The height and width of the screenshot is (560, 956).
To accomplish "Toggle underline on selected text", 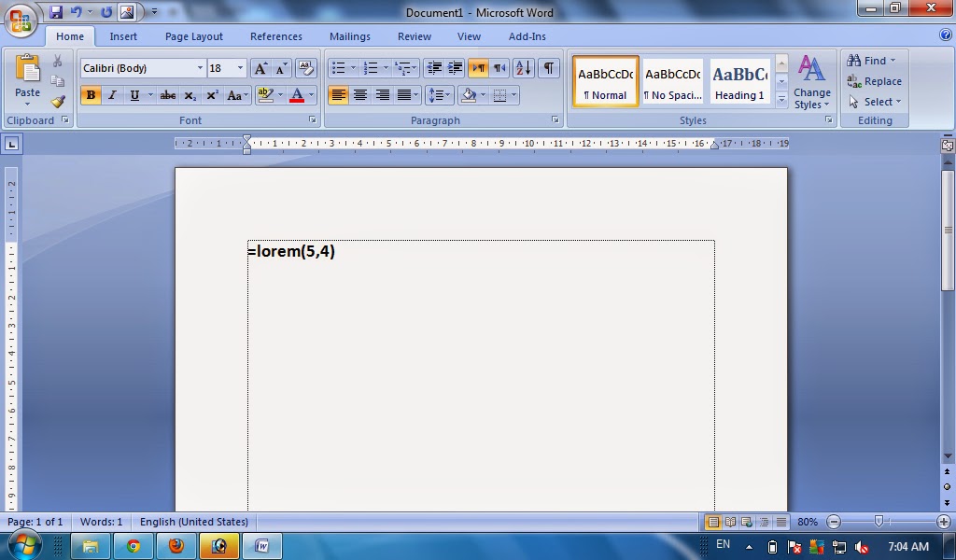I will pyautogui.click(x=132, y=95).
